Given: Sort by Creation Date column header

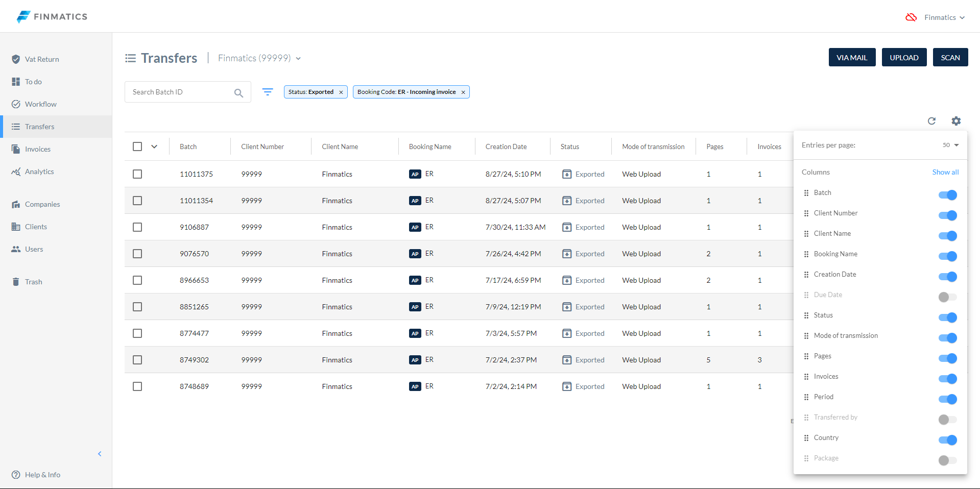Looking at the screenshot, I should tap(506, 146).
